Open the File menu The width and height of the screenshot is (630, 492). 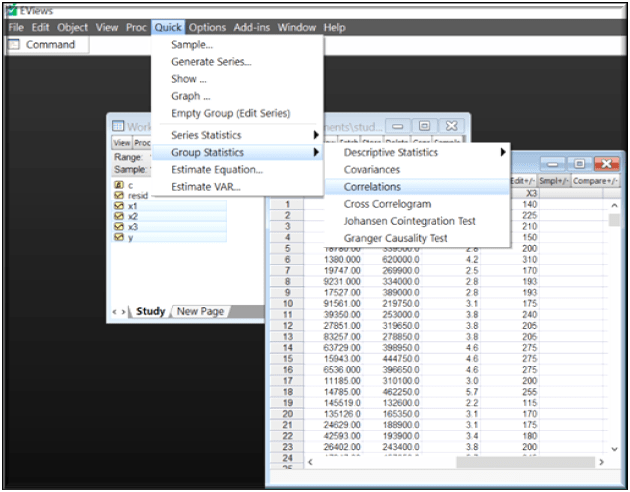tap(16, 28)
